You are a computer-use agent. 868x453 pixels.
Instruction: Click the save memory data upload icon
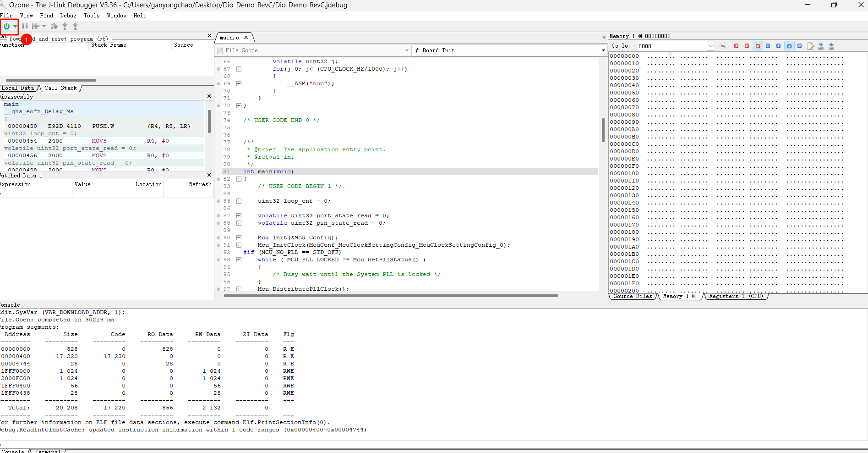point(821,46)
